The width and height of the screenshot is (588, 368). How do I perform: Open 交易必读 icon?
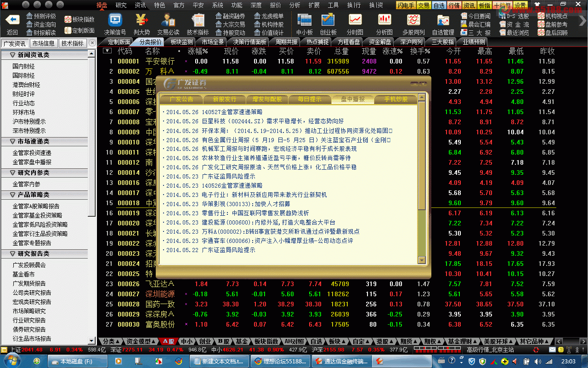[169, 21]
